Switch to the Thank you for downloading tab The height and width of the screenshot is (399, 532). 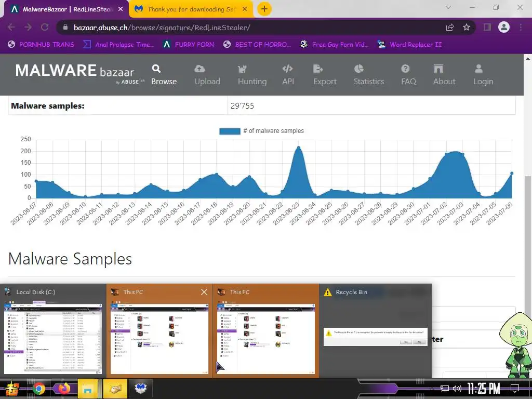click(x=191, y=9)
